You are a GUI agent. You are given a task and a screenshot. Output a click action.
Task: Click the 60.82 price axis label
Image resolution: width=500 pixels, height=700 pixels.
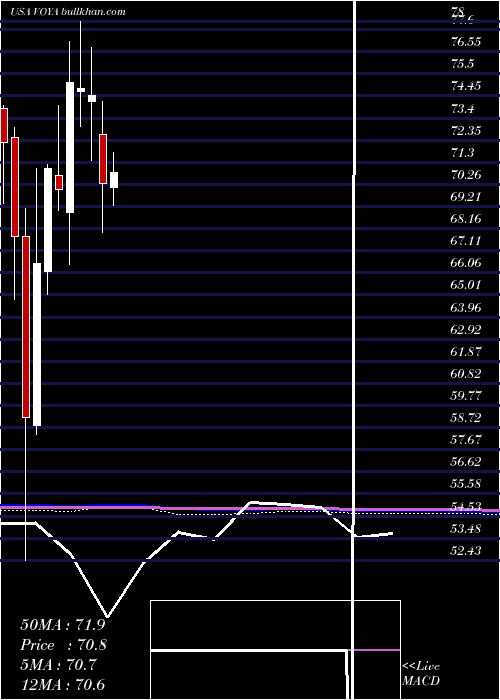click(467, 374)
